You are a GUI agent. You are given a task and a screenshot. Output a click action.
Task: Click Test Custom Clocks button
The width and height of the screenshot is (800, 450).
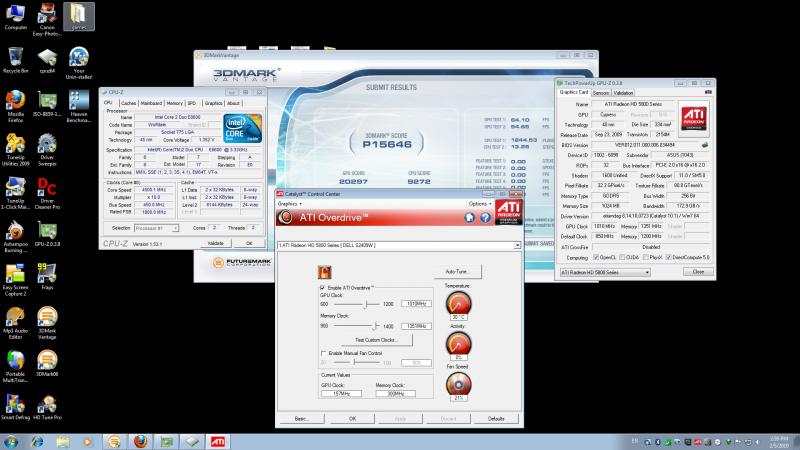click(x=376, y=340)
